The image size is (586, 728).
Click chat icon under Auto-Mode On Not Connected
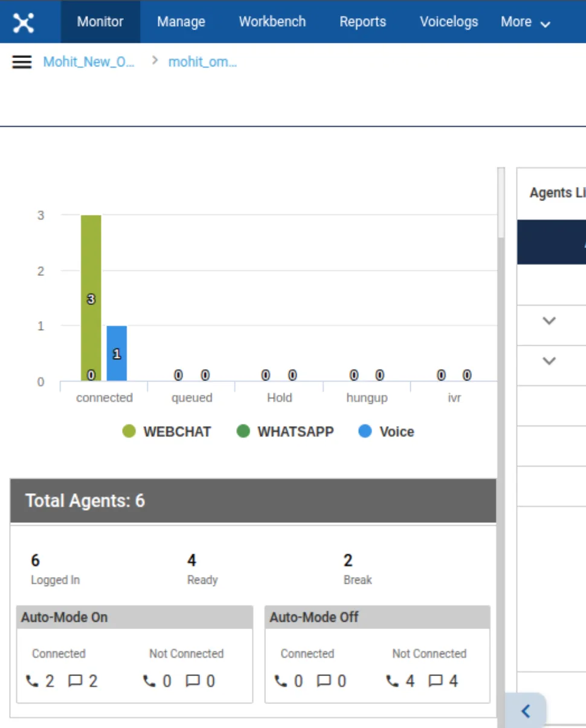pos(193,682)
